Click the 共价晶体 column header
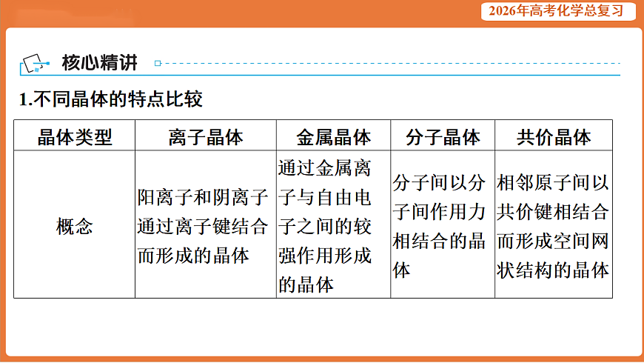This screenshot has width=644, height=363. (x=554, y=136)
